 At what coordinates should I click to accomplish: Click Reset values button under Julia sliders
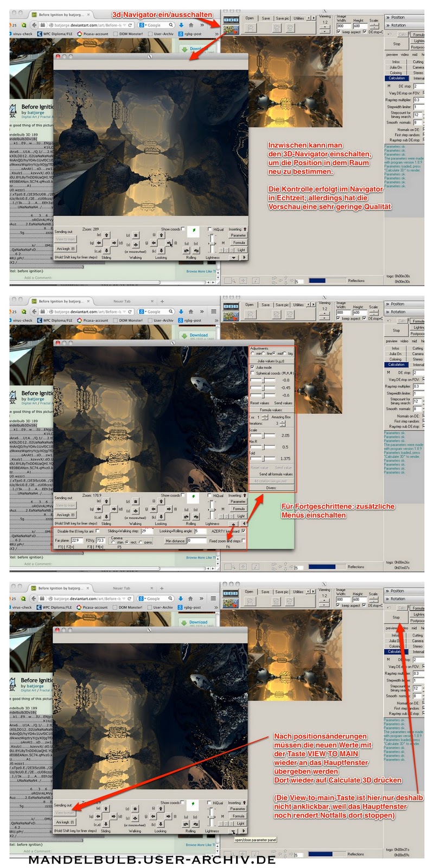(260, 403)
